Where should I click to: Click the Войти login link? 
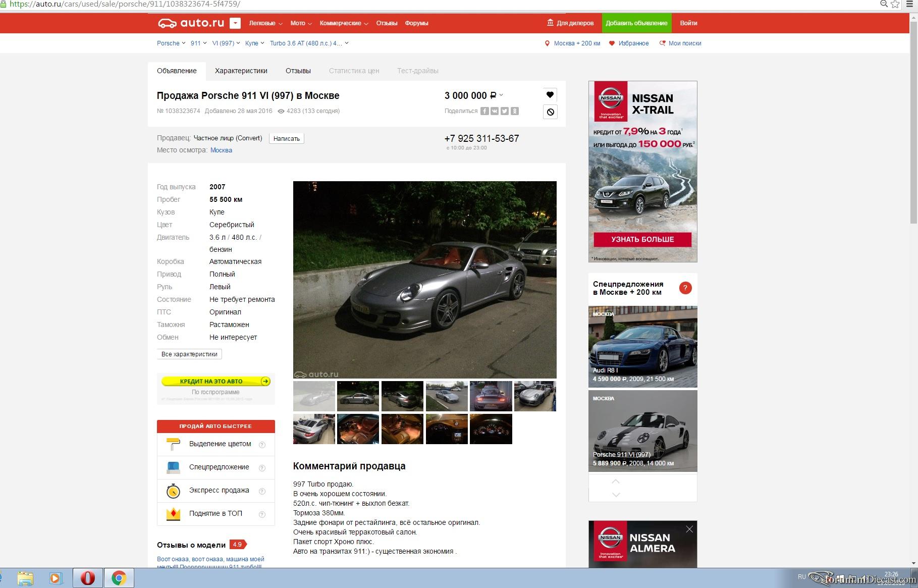pos(688,23)
